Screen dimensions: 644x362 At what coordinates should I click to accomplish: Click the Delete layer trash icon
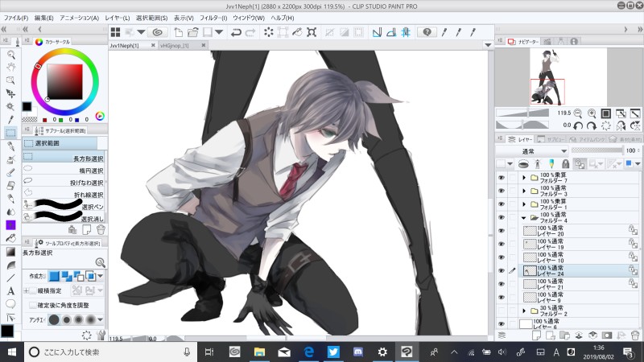(x=635, y=335)
